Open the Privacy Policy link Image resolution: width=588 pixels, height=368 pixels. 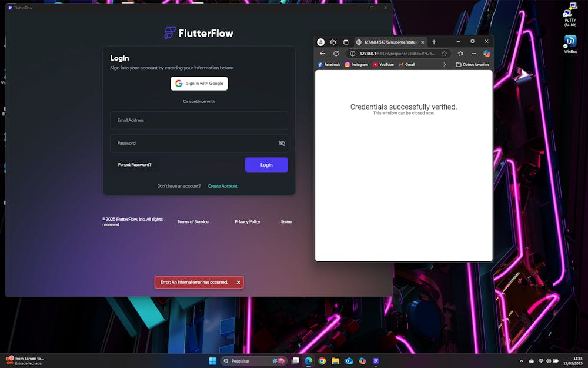point(247,221)
